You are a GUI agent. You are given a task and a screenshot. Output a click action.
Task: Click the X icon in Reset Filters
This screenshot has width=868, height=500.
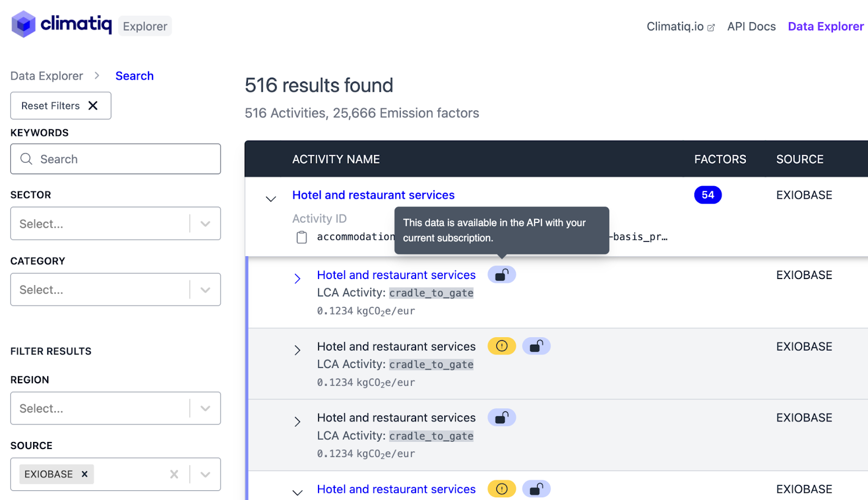(93, 105)
